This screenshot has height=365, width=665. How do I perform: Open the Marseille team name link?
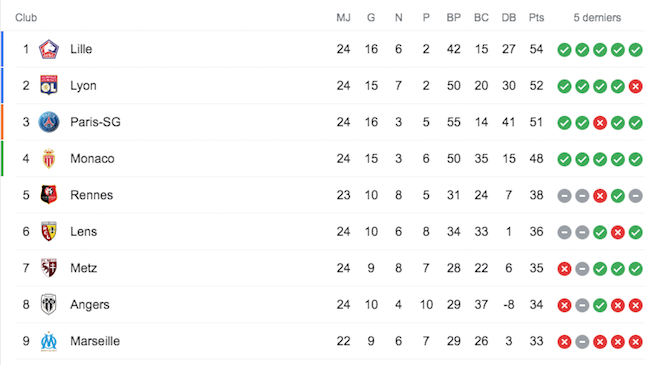tap(95, 341)
